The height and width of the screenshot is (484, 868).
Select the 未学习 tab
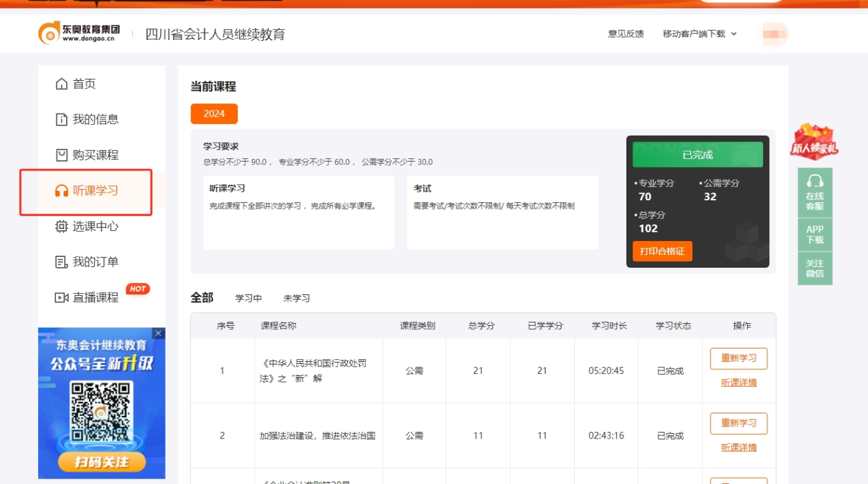click(294, 298)
